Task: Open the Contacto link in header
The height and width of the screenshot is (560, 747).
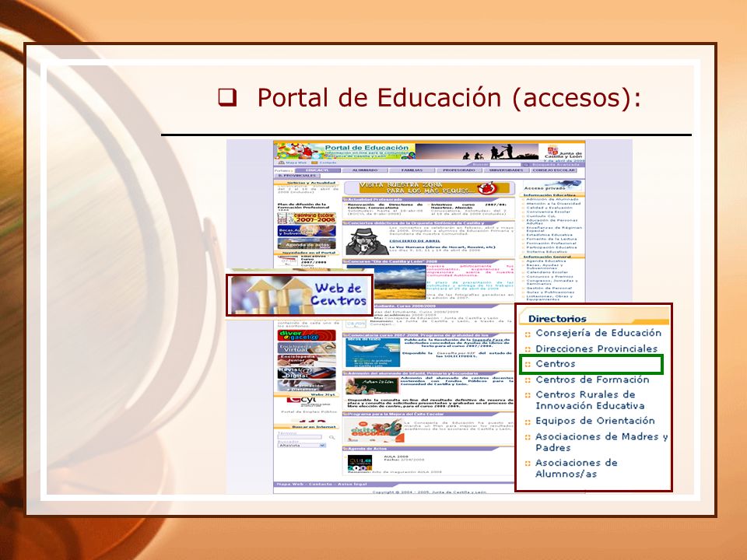Action: click(324, 163)
